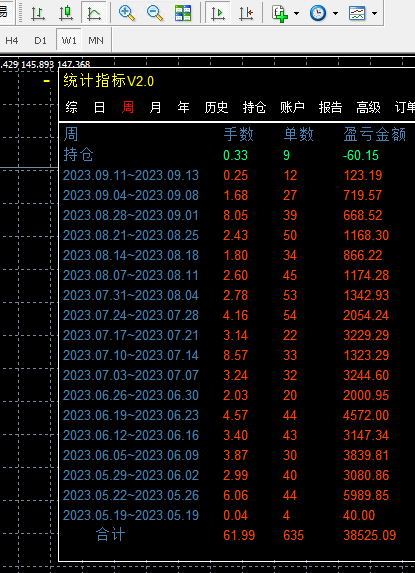
Task: Expand the templates dropdown arrow
Action: tap(374, 14)
